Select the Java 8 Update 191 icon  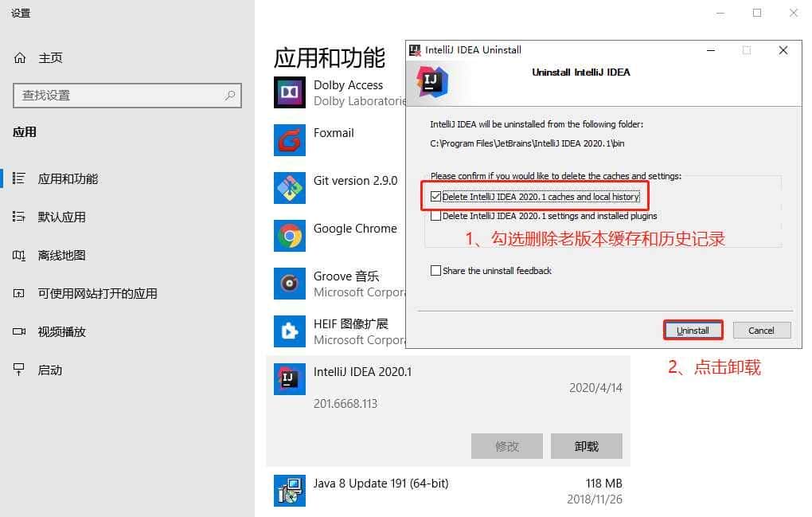[290, 491]
